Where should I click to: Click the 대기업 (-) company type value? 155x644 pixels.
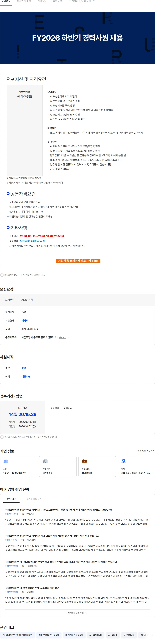(47, 473)
